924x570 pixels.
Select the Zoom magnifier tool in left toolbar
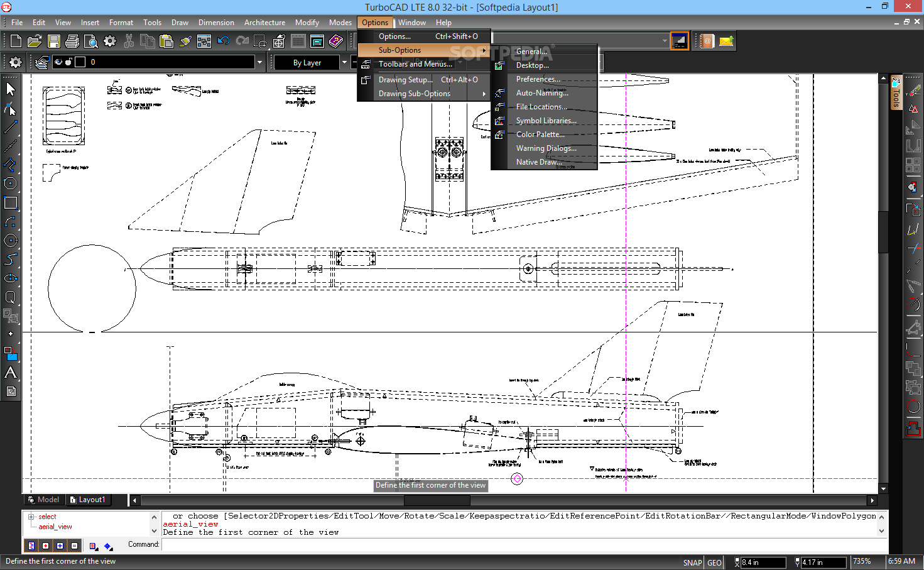[x=11, y=297]
